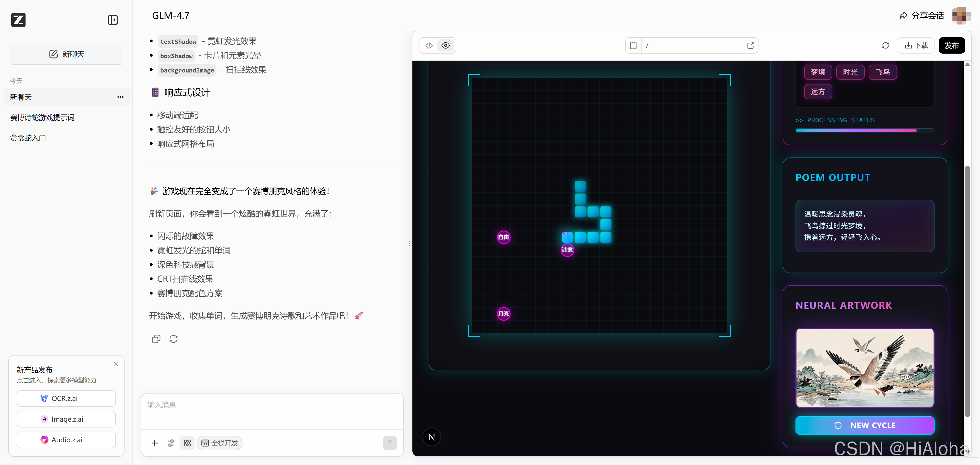
Task: Open 赛博诗蛇游戏提示词 chat
Action: click(x=42, y=118)
